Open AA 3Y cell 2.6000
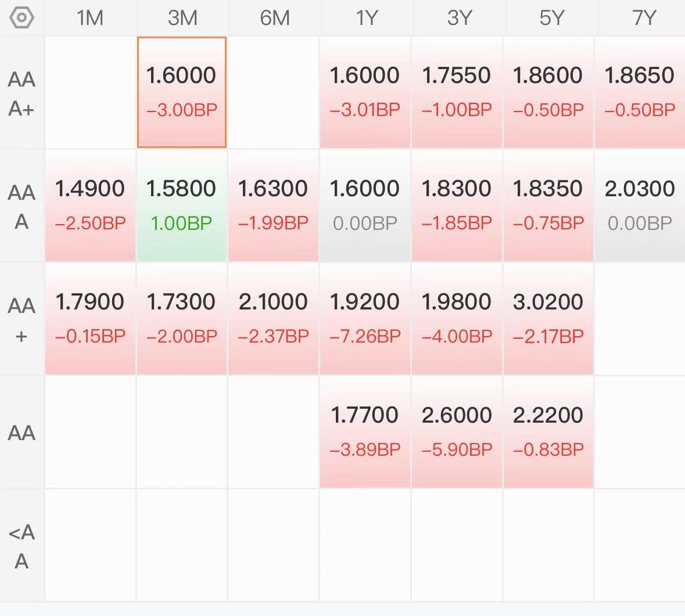 coord(457,432)
